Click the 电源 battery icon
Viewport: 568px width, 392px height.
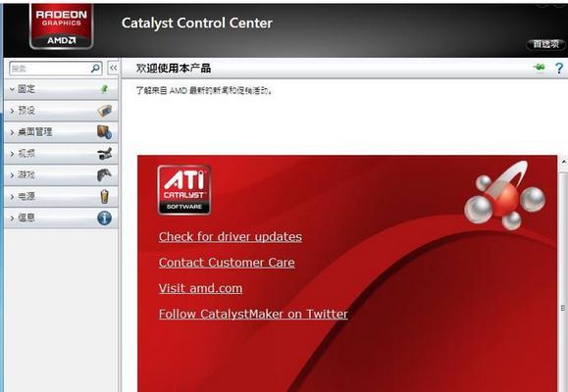pyautogui.click(x=104, y=196)
